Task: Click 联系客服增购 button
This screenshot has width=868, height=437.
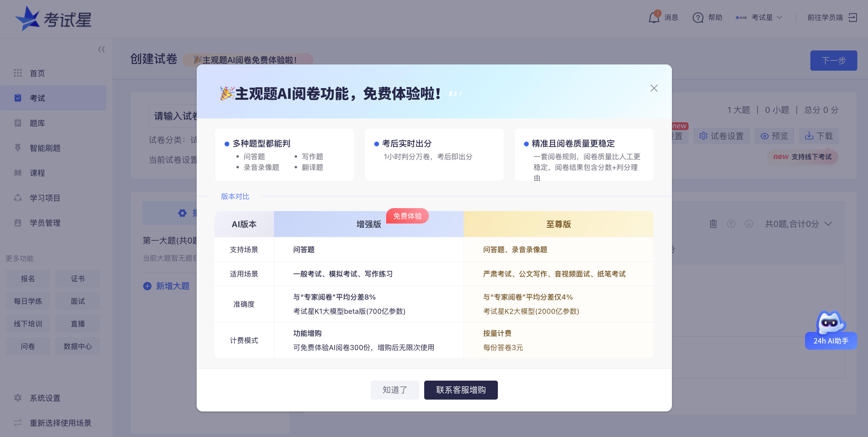Action: [x=461, y=390]
